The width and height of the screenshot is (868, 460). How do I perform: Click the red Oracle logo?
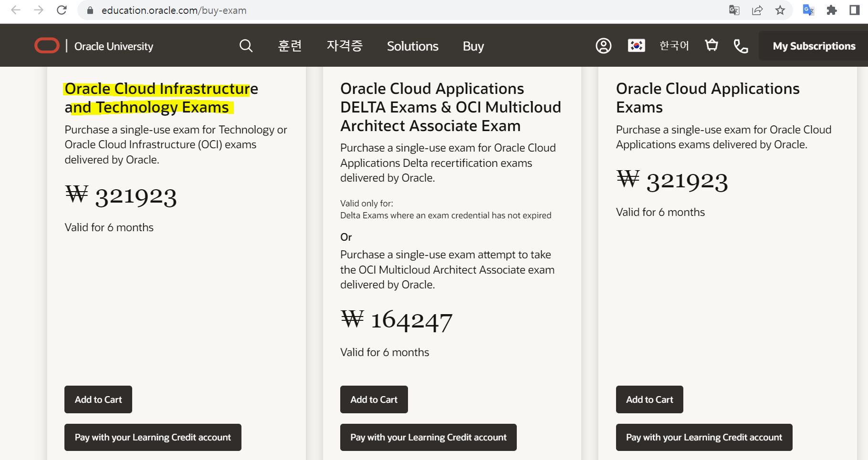(47, 46)
